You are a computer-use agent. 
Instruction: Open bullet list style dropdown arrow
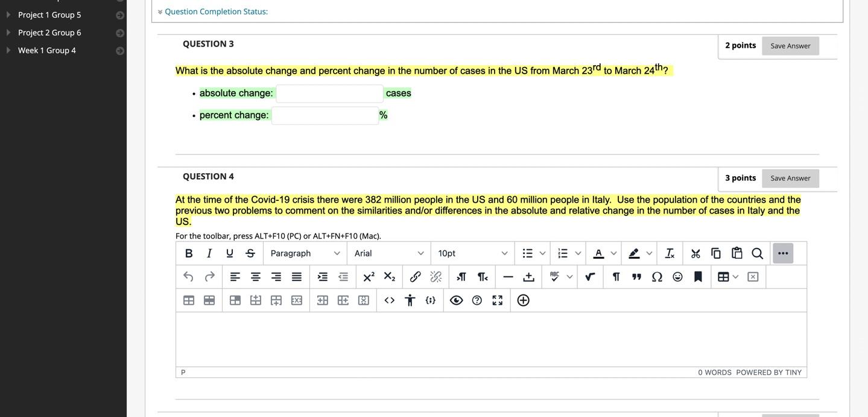pos(543,253)
